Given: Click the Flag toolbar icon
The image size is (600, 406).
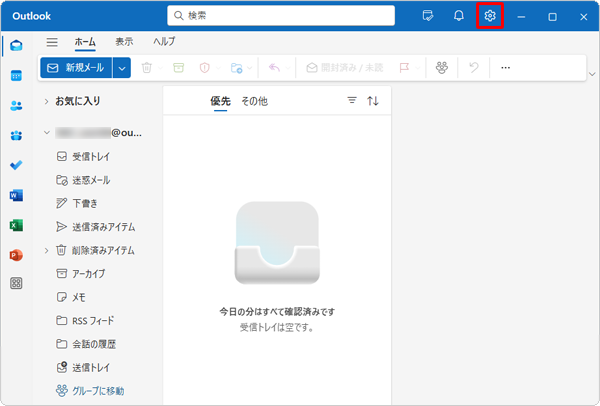Looking at the screenshot, I should [404, 68].
